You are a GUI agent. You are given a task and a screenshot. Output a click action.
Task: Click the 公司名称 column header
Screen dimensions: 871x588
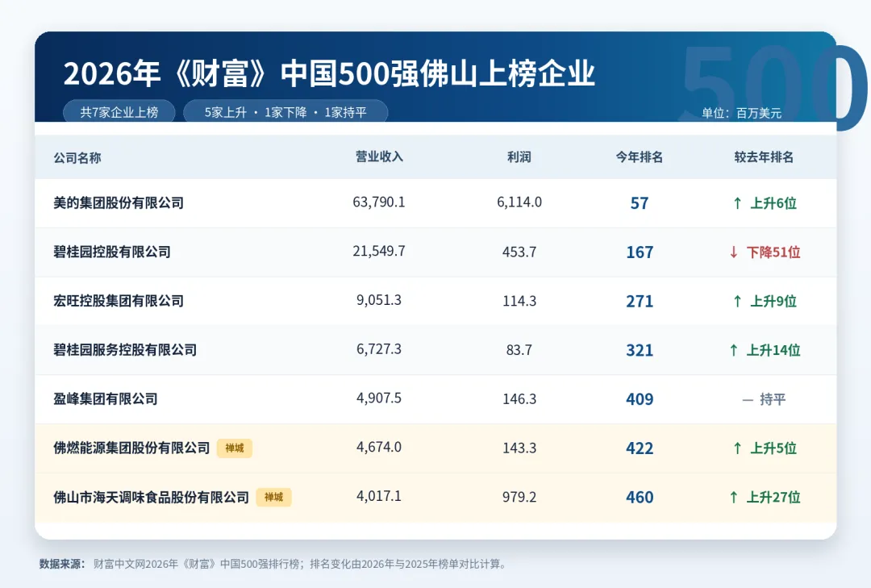point(77,158)
